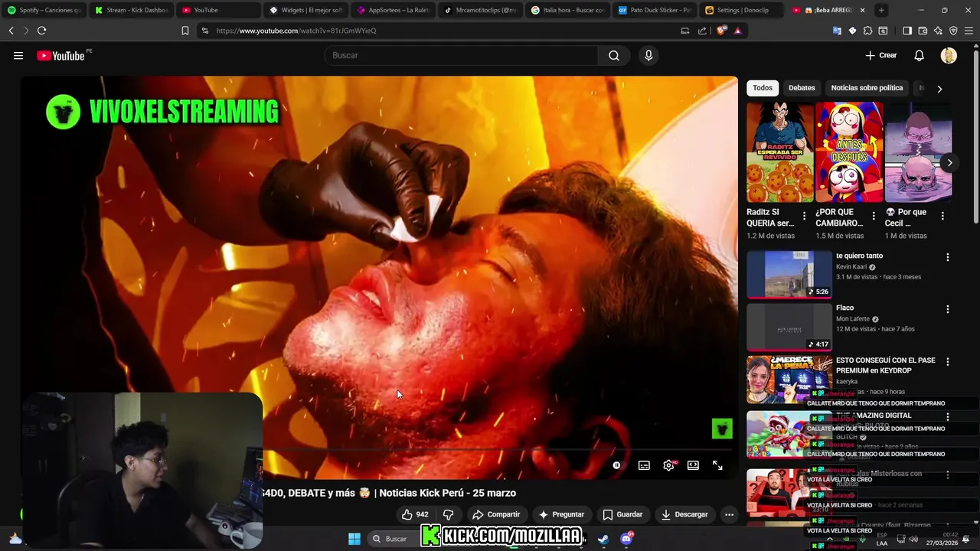Click the Compartir button
980x551 pixels.
click(x=496, y=514)
